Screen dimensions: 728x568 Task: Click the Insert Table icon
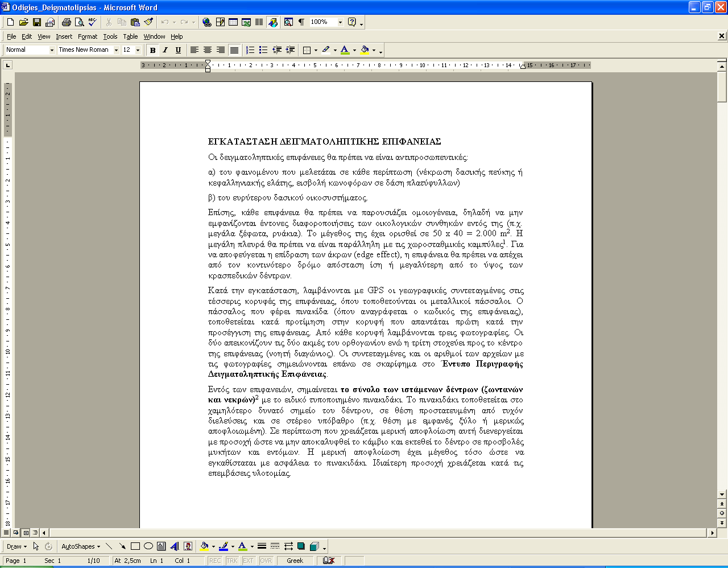coord(233,22)
